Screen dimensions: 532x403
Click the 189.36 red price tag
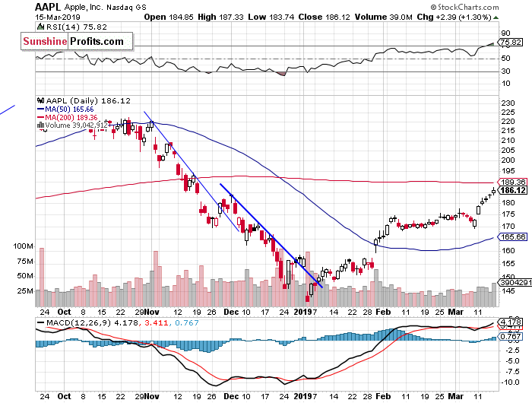tap(513, 182)
